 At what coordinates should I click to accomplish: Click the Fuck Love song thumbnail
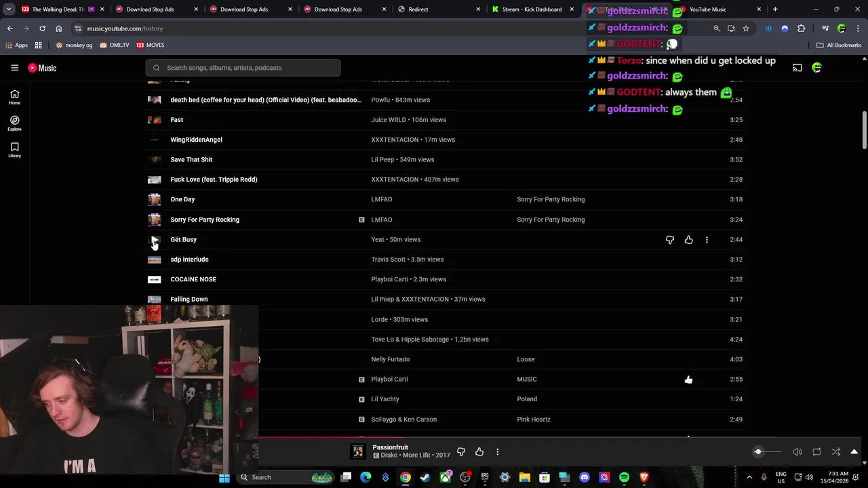pos(155,180)
